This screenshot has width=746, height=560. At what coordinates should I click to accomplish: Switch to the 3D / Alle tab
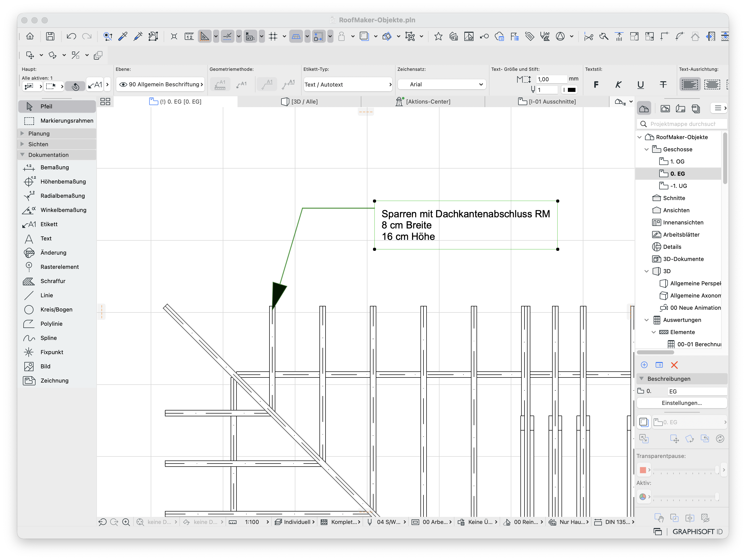[299, 102]
